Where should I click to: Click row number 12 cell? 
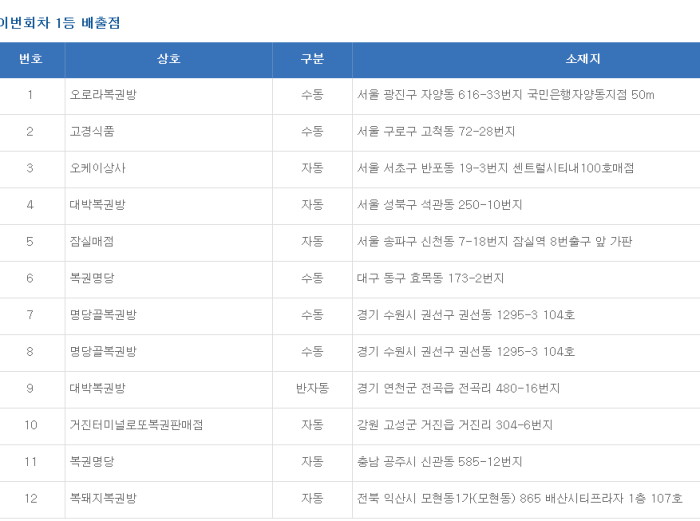[31, 498]
